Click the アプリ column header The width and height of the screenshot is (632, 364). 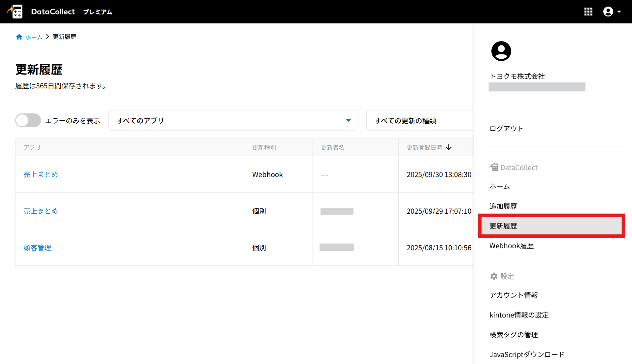point(32,147)
